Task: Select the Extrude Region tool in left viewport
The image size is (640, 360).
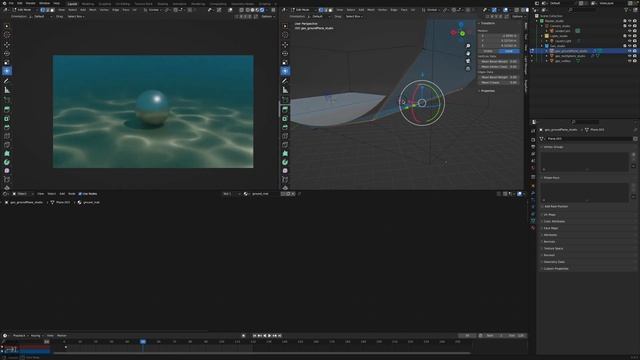Action: click(x=7, y=109)
